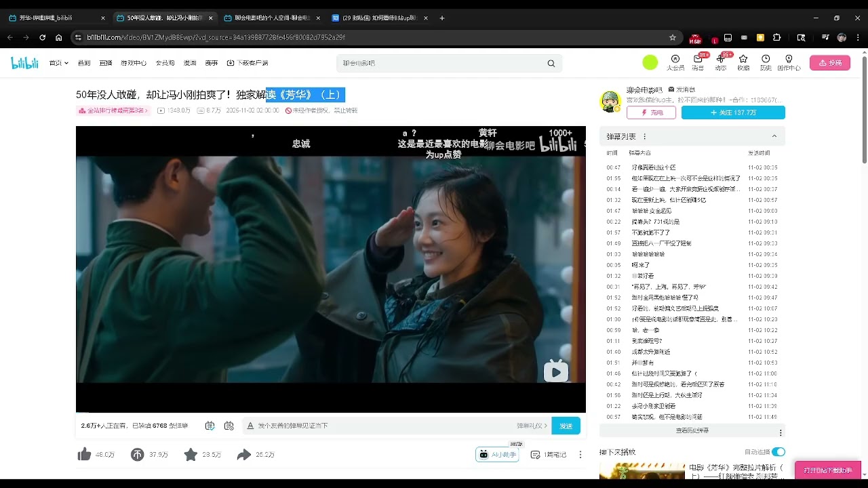The width and height of the screenshot is (868, 488).
Task: Click 下载客户端 download link
Action: click(248, 63)
